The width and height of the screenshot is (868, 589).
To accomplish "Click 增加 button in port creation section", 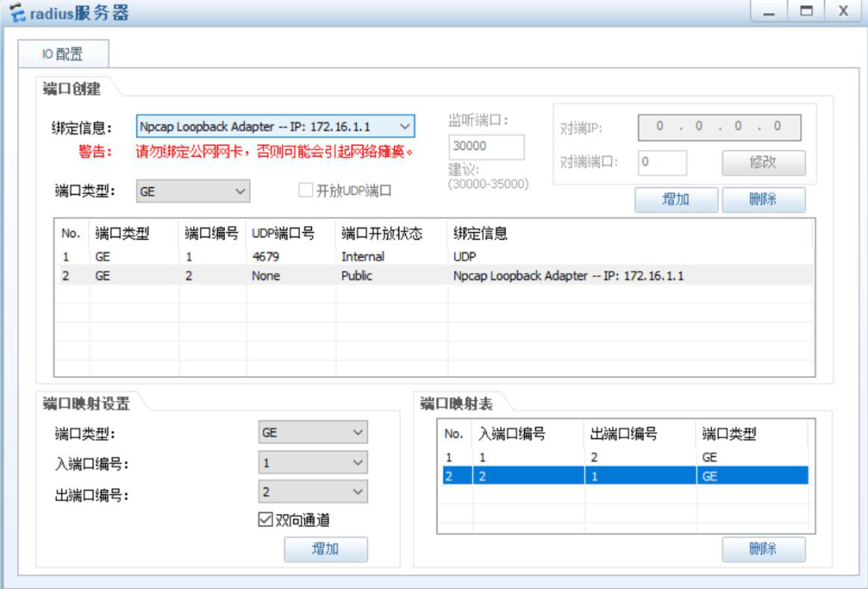I will pos(676,199).
